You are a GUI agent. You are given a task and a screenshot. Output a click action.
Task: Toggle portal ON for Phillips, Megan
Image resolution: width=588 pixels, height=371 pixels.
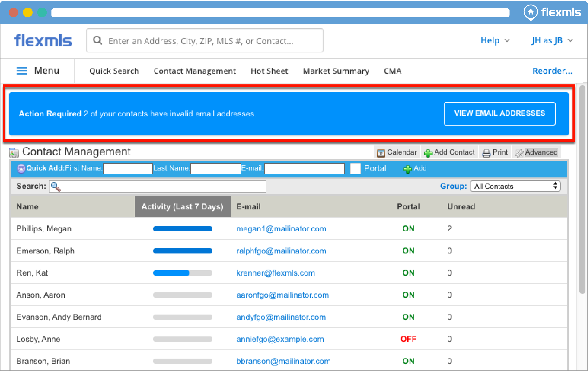[x=408, y=229]
